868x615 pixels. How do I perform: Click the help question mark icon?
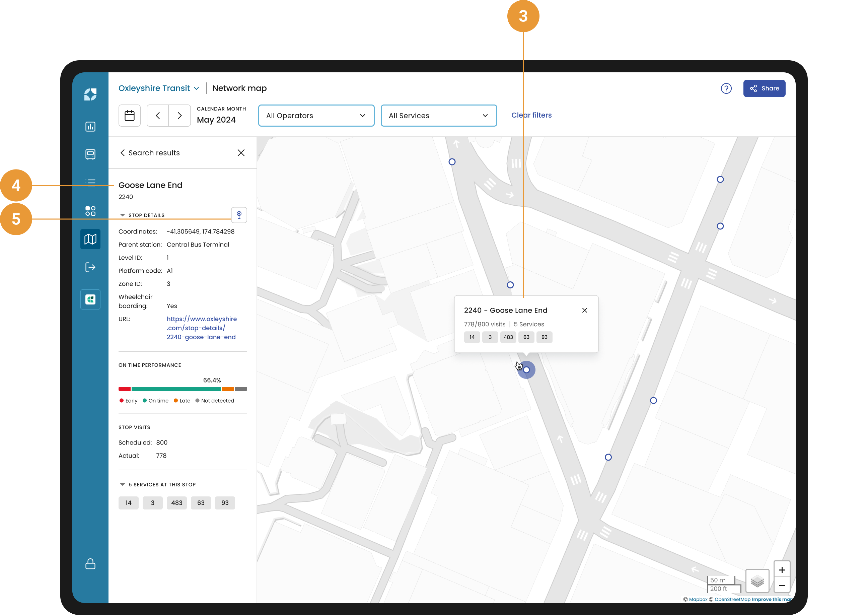[726, 89]
